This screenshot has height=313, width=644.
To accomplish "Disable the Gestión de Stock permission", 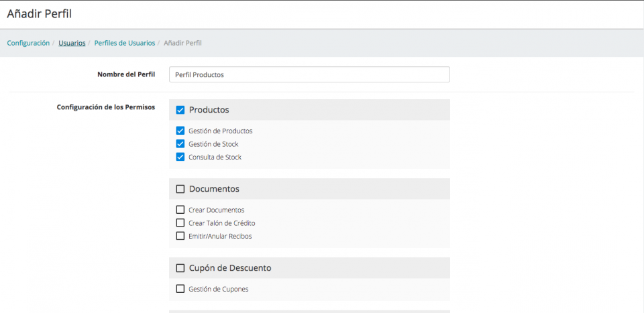I will (x=180, y=144).
